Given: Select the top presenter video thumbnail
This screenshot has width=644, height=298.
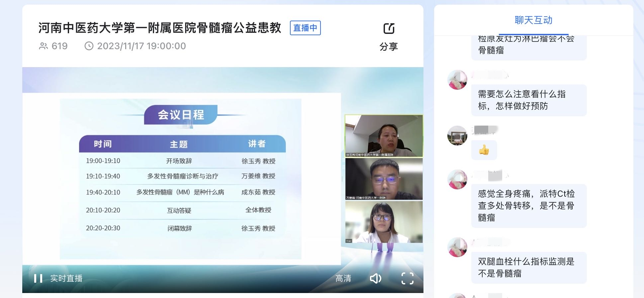Looking at the screenshot, I should (x=384, y=136).
